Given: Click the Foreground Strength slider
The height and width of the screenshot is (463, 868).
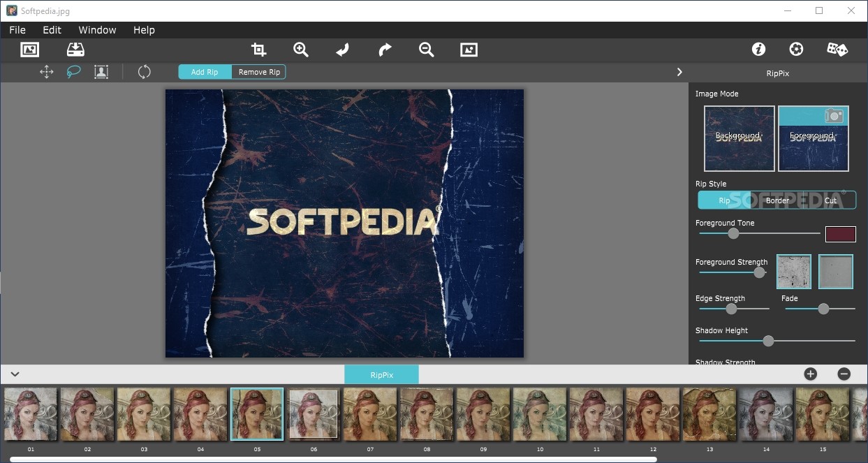Looking at the screenshot, I should (x=732, y=272).
